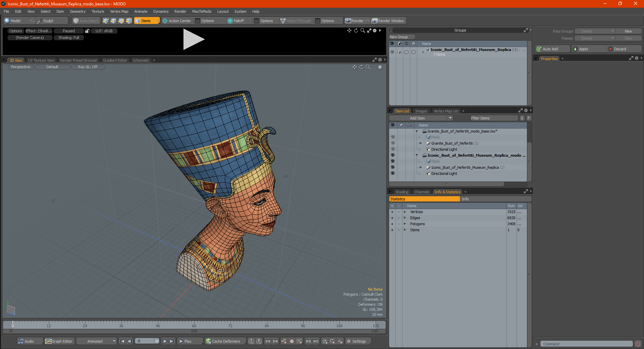Toggle visibility of Granite_Bust_of_Nefertiti item
The height and width of the screenshot is (349, 644).
point(392,143)
